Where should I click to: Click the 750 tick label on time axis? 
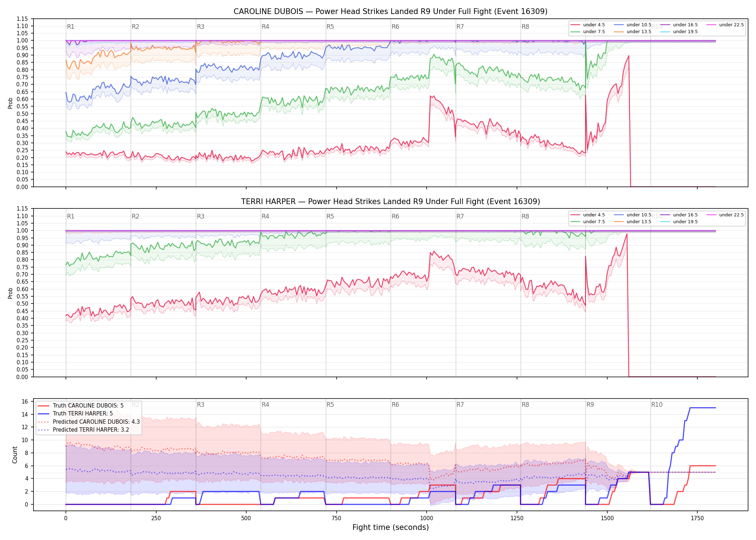pyautogui.click(x=337, y=518)
